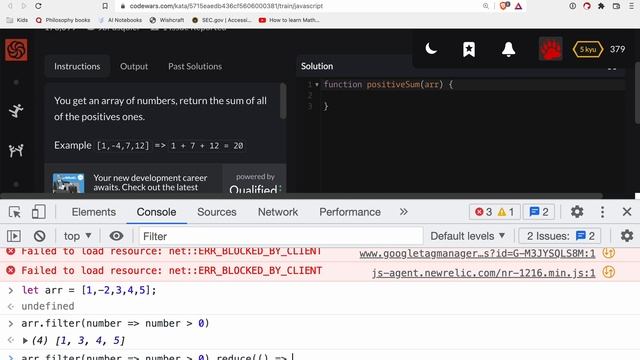
Task: Click the instructions panel scrollbar
Action: tap(283, 102)
